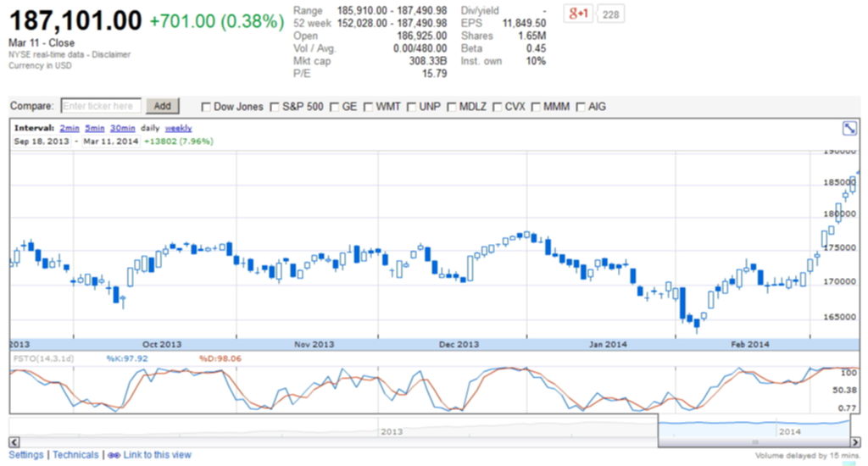Click the left scroll arrow under the chart
Image resolution: width=868 pixels, height=466 pixels.
point(14,442)
